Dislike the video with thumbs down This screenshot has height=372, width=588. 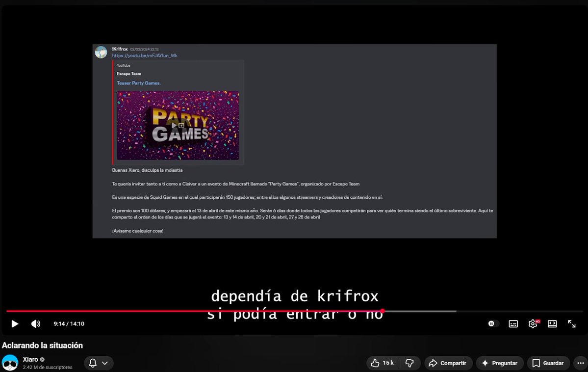click(409, 363)
